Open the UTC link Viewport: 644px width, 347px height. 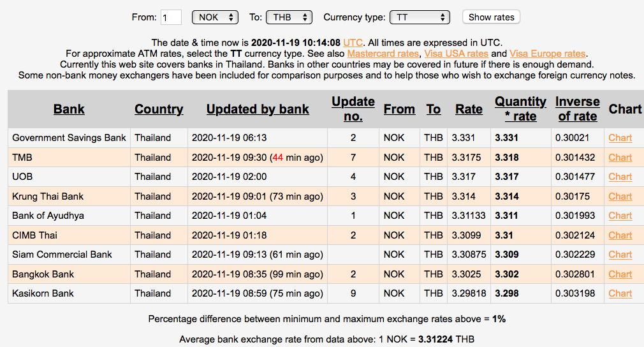pyautogui.click(x=353, y=42)
